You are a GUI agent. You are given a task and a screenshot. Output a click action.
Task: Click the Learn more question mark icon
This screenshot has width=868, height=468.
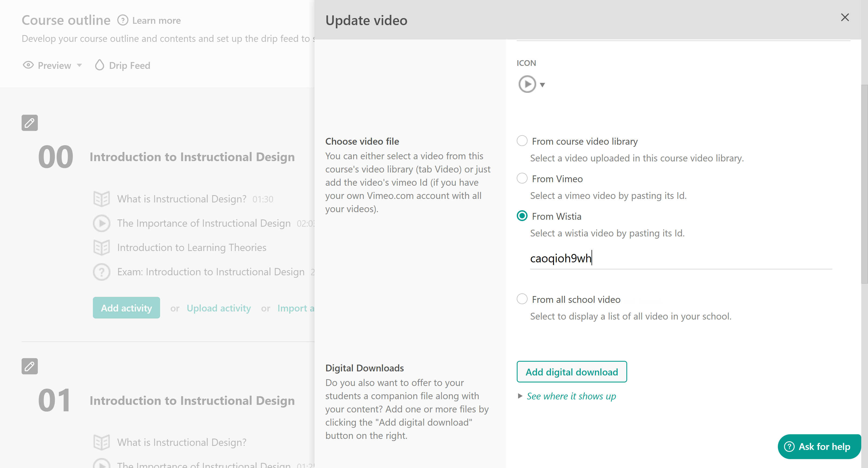(x=123, y=20)
